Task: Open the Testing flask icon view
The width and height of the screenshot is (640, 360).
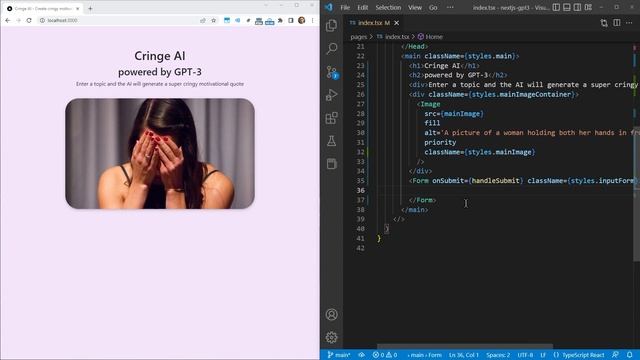Action: tap(331, 141)
